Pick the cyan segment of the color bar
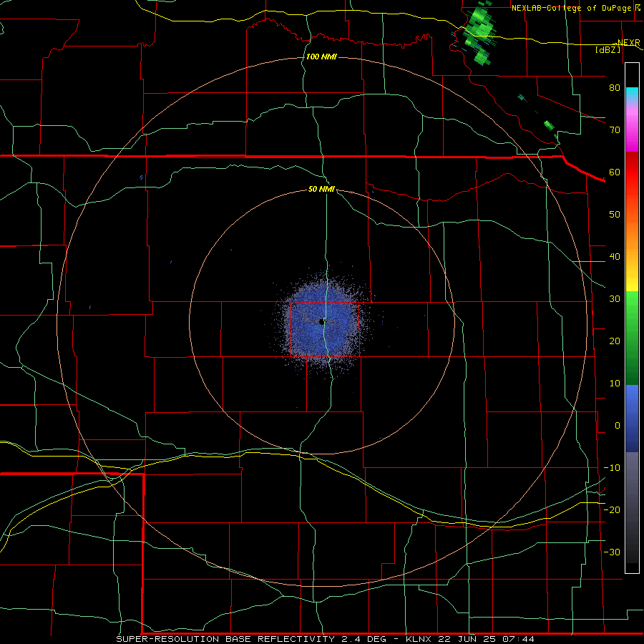 632,94
